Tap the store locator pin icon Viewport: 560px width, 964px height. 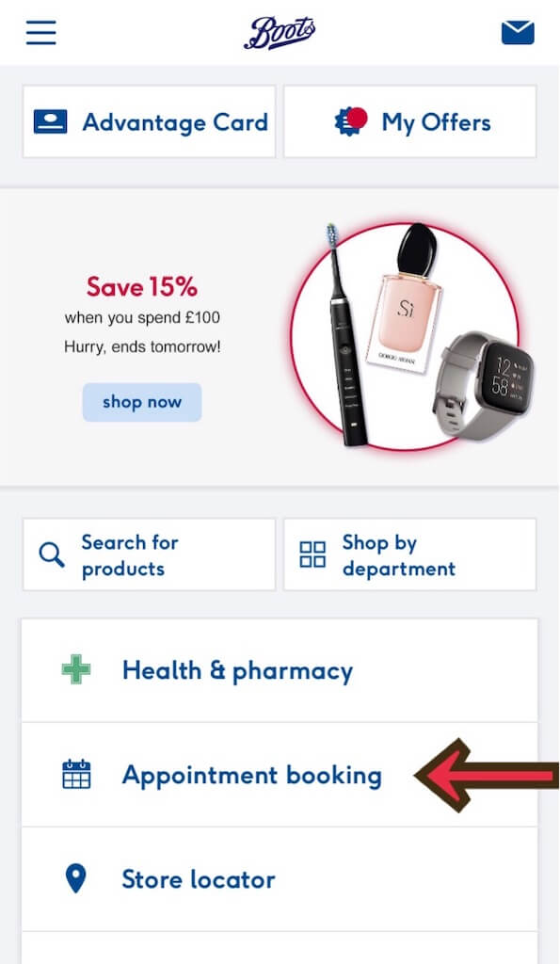(75, 878)
